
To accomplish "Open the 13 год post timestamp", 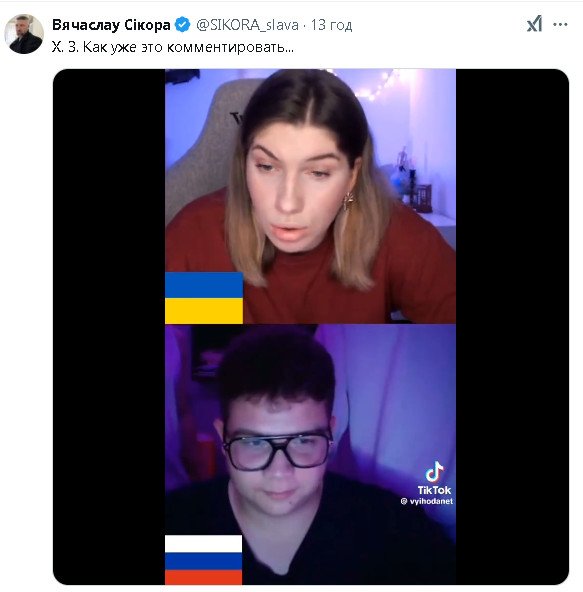I will pyautogui.click(x=331, y=25).
